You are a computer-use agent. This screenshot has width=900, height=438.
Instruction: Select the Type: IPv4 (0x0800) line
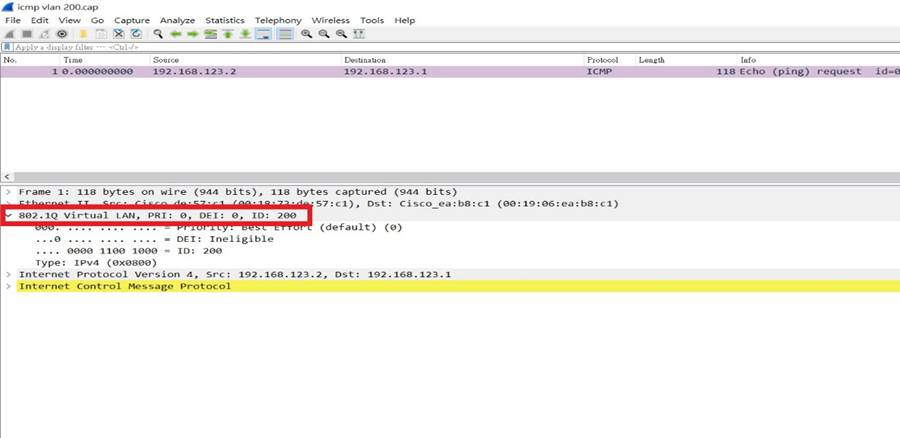(96, 263)
